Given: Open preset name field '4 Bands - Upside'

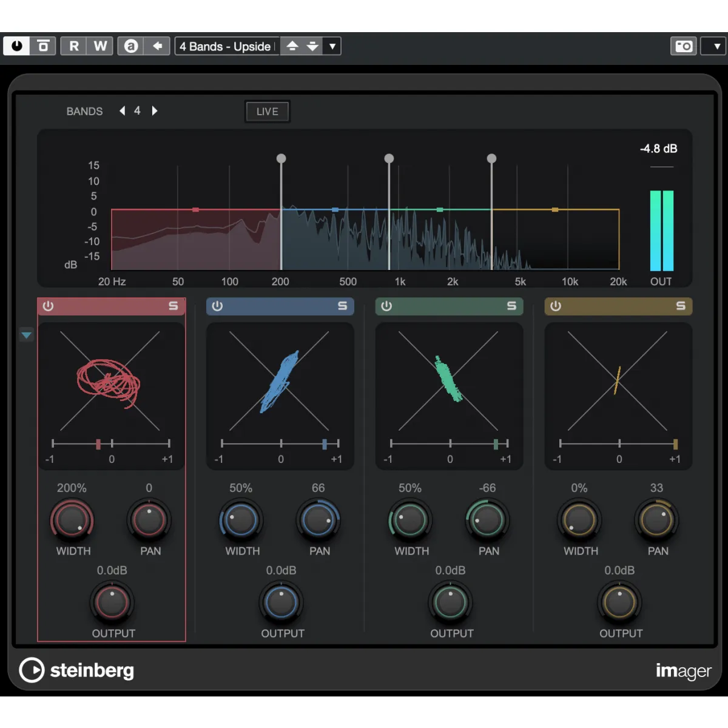Looking at the screenshot, I should [227, 46].
